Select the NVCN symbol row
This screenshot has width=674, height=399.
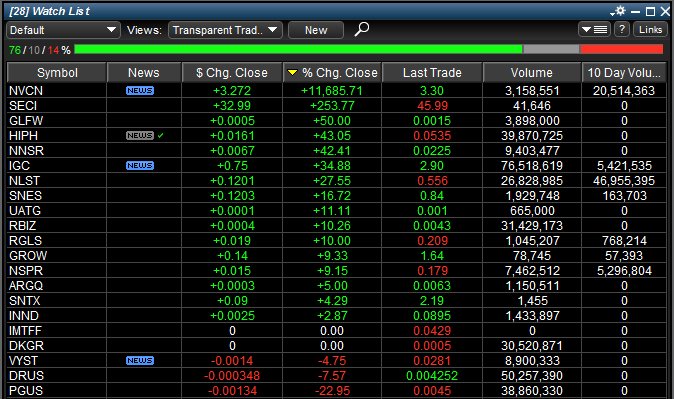click(x=26, y=91)
